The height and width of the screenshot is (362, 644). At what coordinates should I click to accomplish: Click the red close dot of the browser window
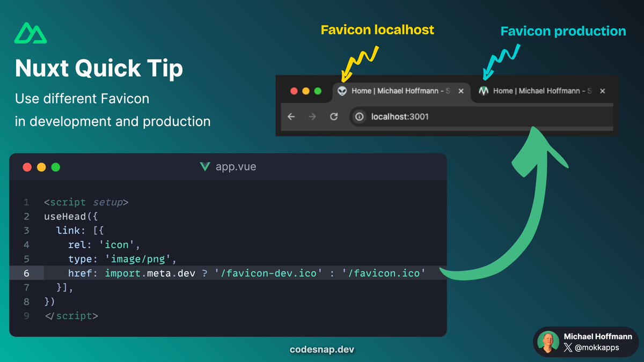294,91
